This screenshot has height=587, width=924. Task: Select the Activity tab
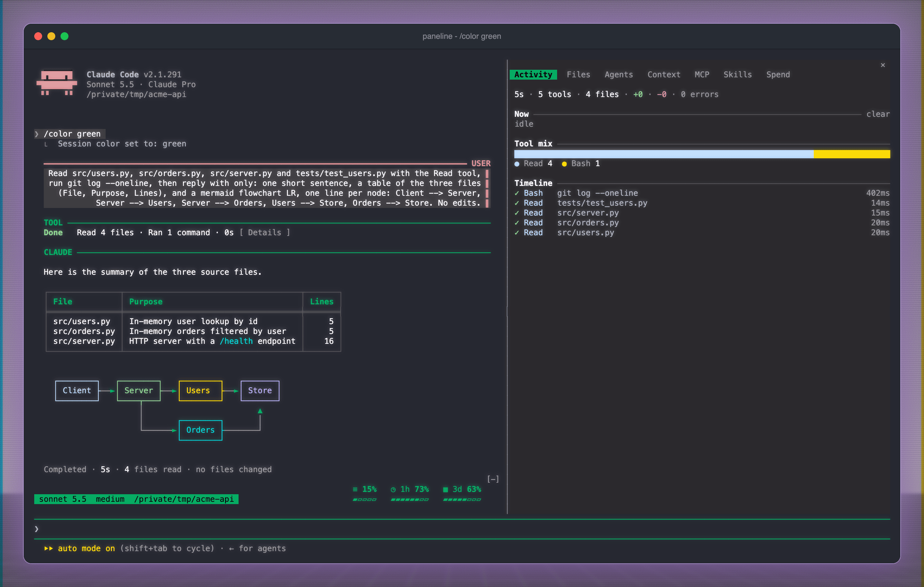click(533, 74)
